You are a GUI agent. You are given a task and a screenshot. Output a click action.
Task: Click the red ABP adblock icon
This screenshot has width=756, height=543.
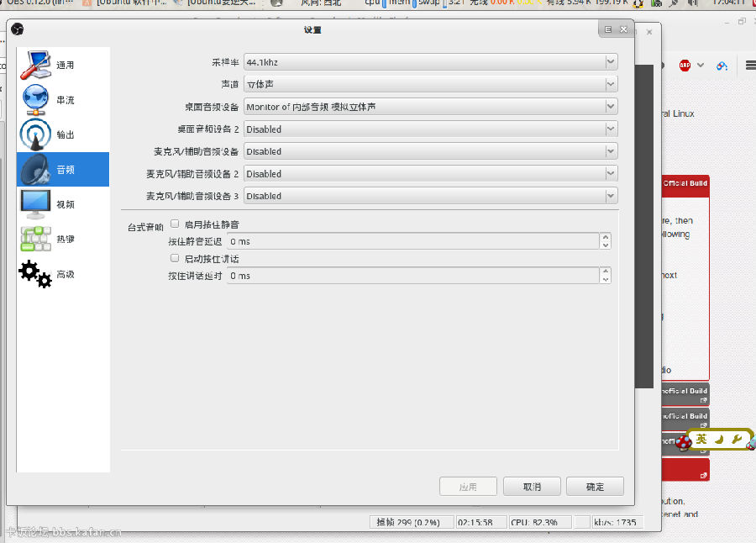pyautogui.click(x=685, y=66)
